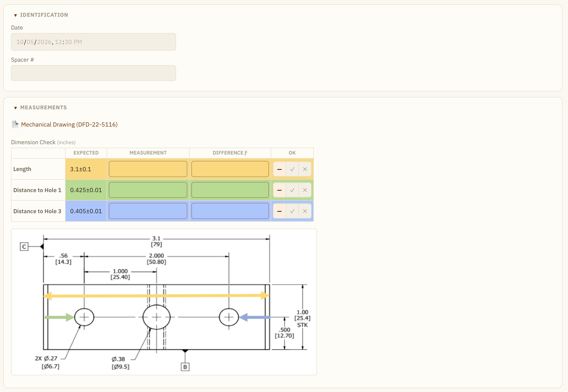Click the Length row label
Image resolution: width=568 pixels, height=392 pixels.
22,169
